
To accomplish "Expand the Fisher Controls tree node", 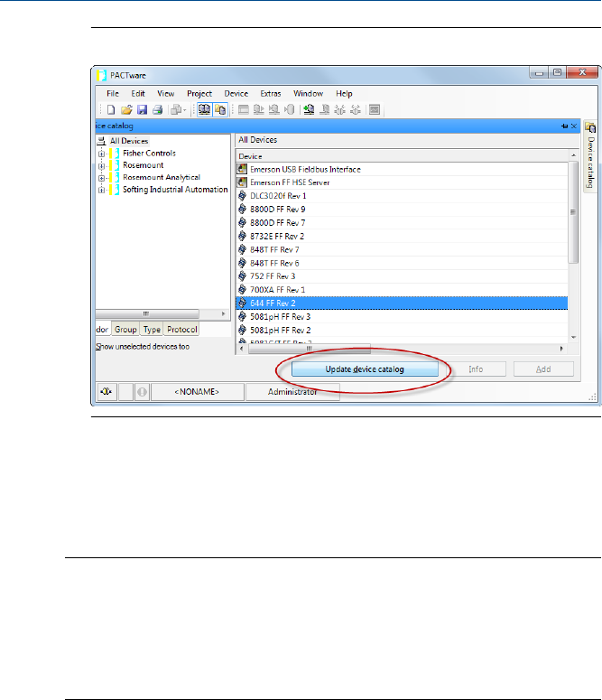I will [101, 154].
